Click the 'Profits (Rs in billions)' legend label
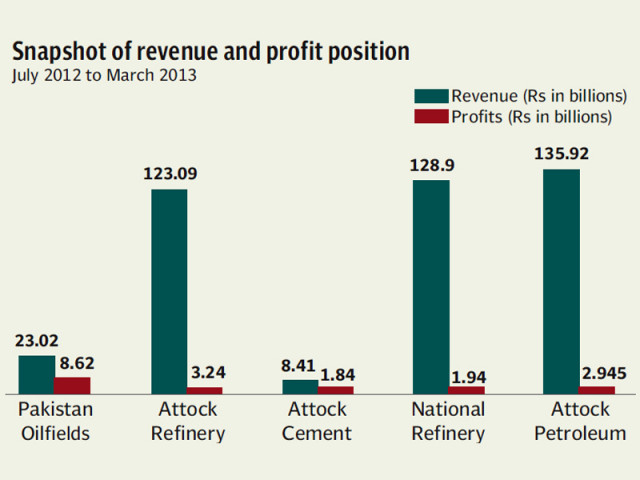The image size is (640, 480). pyautogui.click(x=531, y=117)
